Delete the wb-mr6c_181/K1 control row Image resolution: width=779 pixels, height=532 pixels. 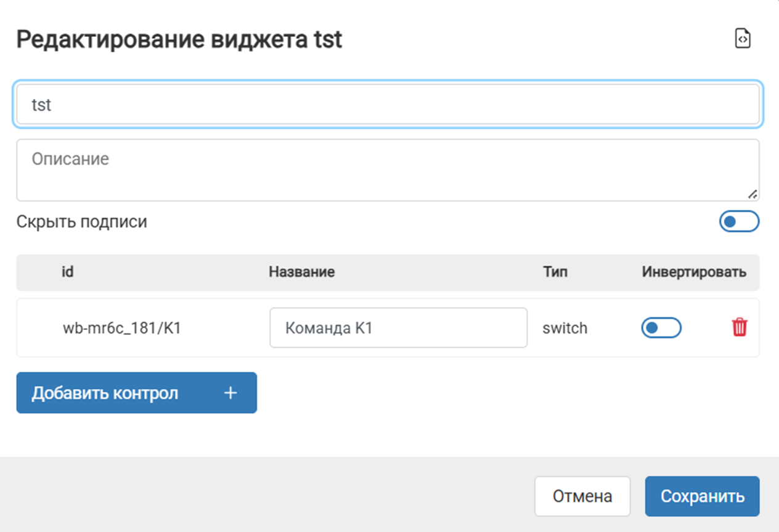pyautogui.click(x=740, y=327)
